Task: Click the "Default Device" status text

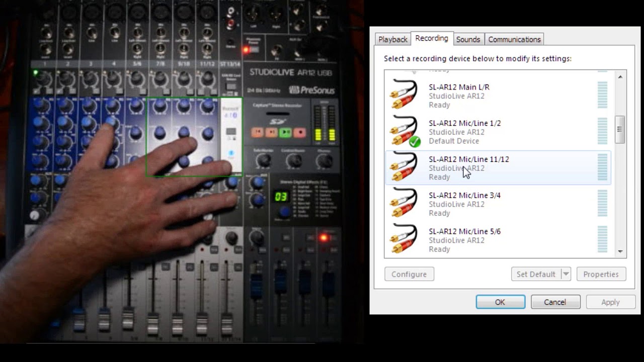Action: (453, 141)
